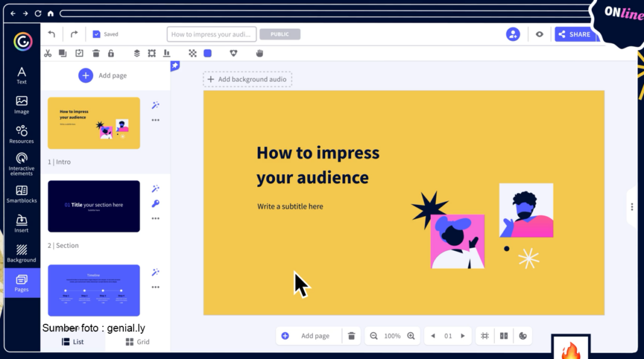Open the Image panel in sidebar

(x=21, y=105)
